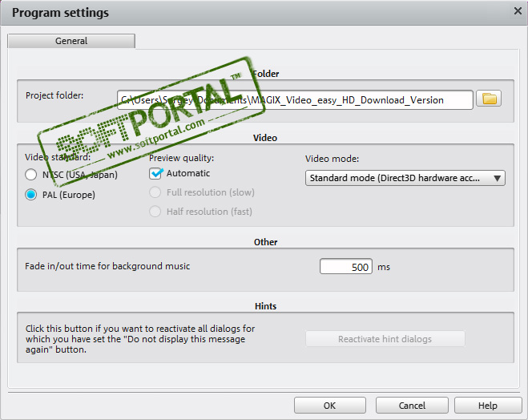Click the 'Other' section heading
The height and width of the screenshot is (420, 528).
(x=266, y=242)
